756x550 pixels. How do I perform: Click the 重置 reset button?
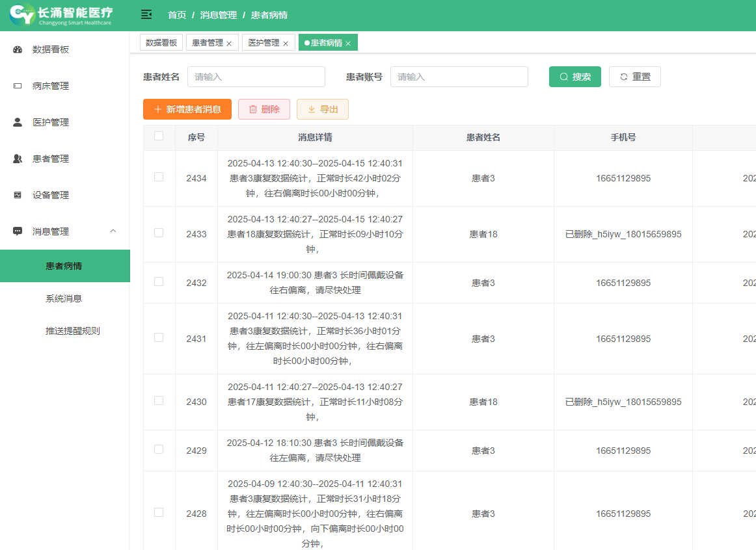coord(634,77)
